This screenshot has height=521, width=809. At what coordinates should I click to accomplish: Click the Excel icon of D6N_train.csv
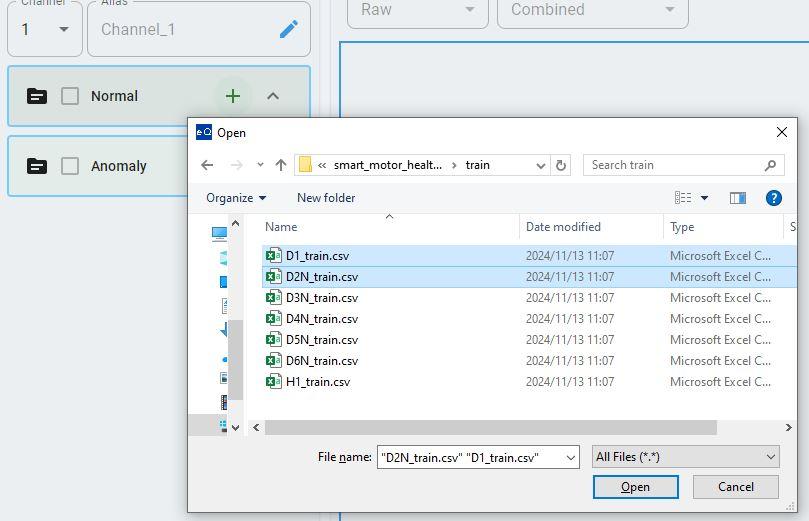[273, 361]
